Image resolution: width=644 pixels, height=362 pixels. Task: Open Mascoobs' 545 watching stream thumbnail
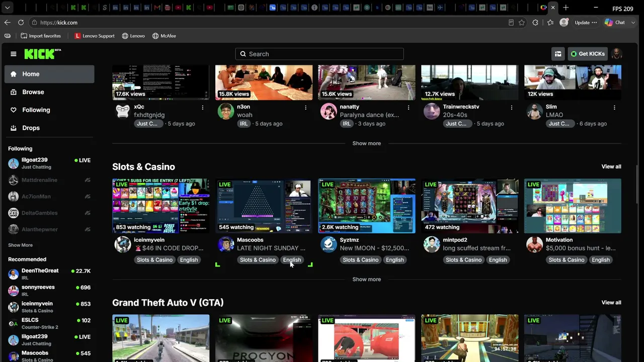click(264, 206)
